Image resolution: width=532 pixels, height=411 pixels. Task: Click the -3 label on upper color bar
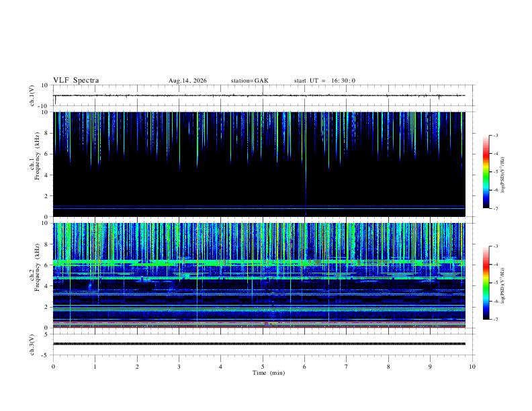tap(495, 135)
